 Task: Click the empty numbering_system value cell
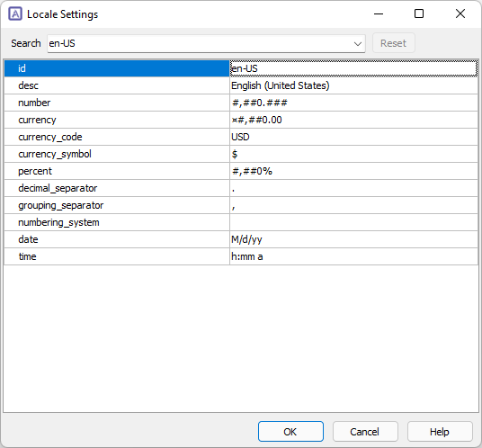(x=353, y=222)
